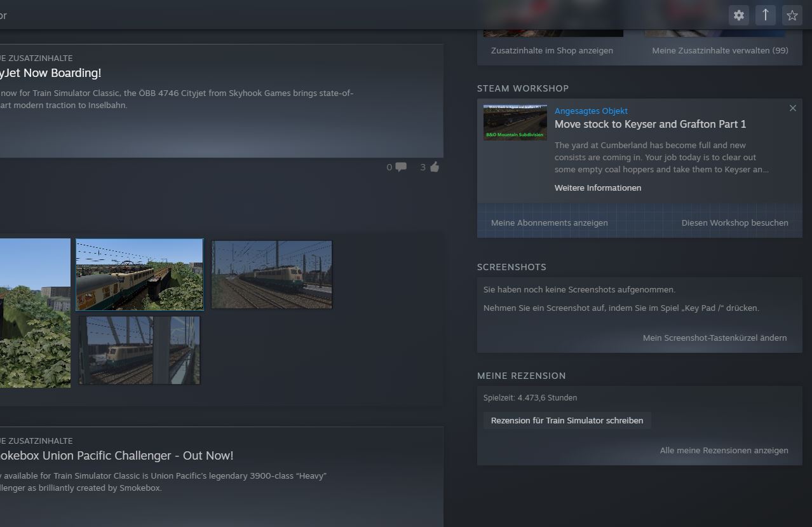Click 'Sie haben noch keine Screenshots aufgenommen.' text
812x527 pixels.
coord(579,289)
